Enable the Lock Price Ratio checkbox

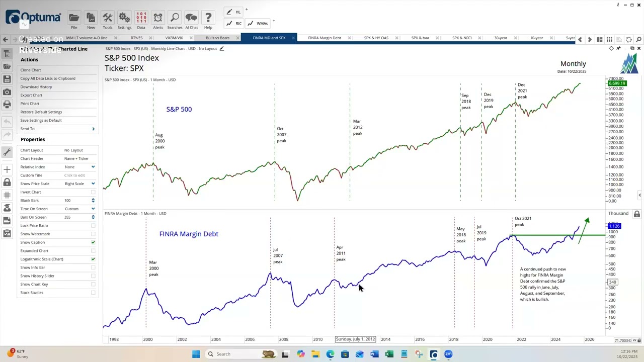pyautogui.click(x=93, y=226)
